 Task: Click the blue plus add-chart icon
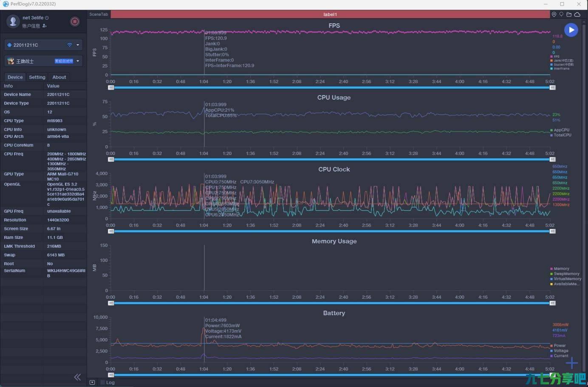point(572,363)
